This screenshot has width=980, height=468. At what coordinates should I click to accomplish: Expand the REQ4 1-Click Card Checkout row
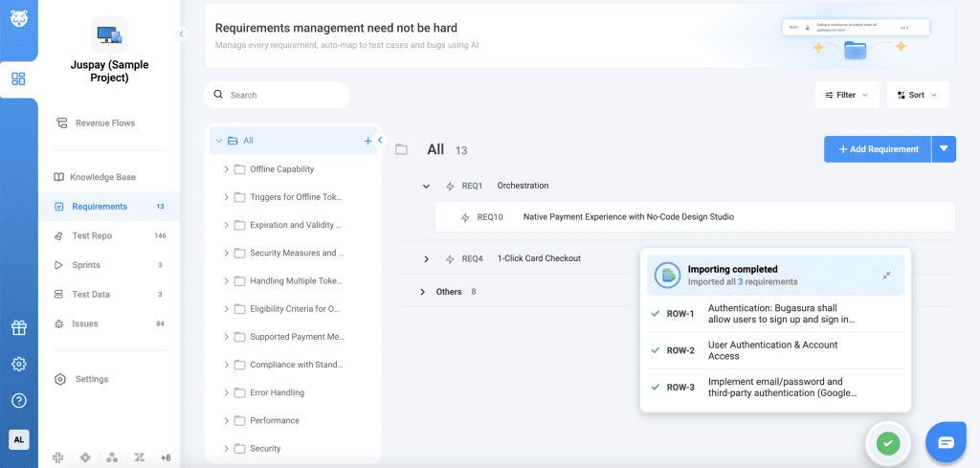[x=426, y=258]
